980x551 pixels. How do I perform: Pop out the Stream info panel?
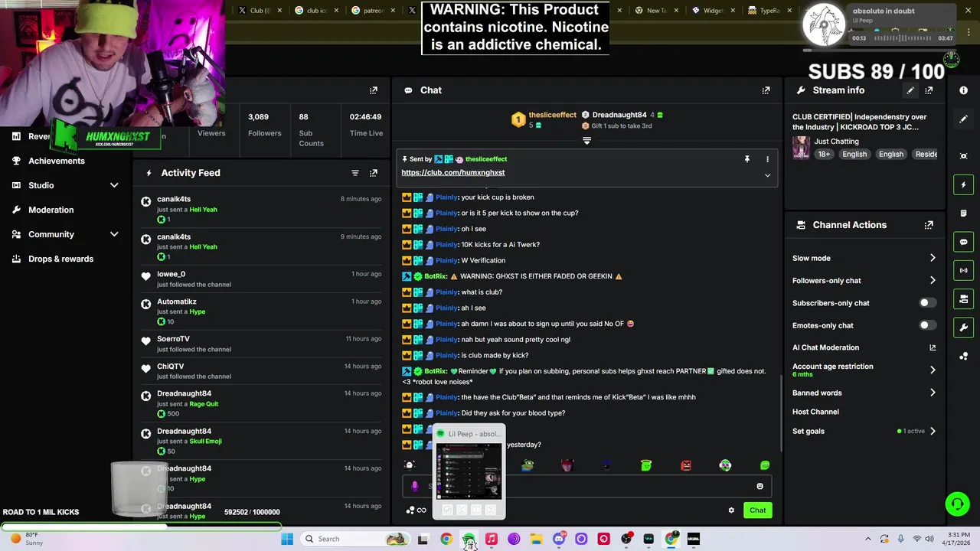tap(929, 90)
